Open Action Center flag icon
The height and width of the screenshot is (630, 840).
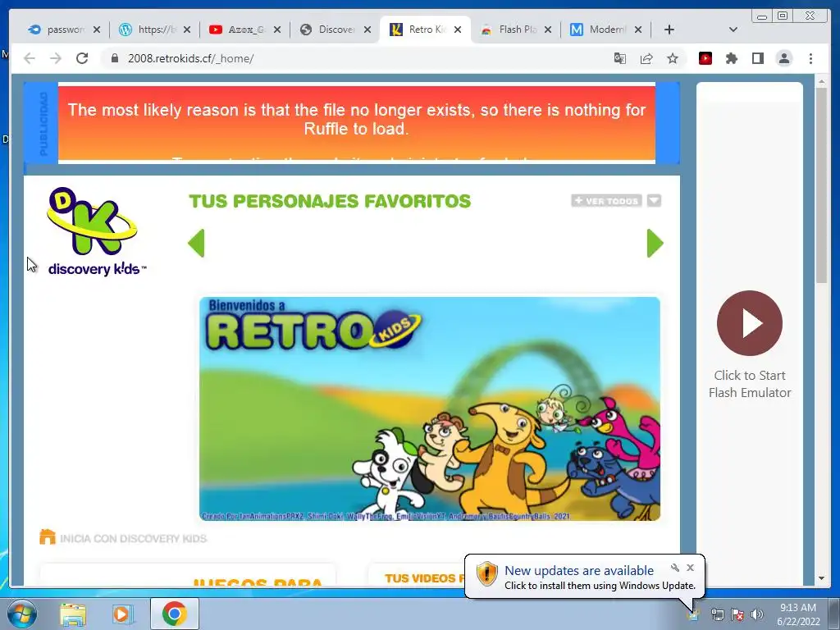tap(737, 615)
